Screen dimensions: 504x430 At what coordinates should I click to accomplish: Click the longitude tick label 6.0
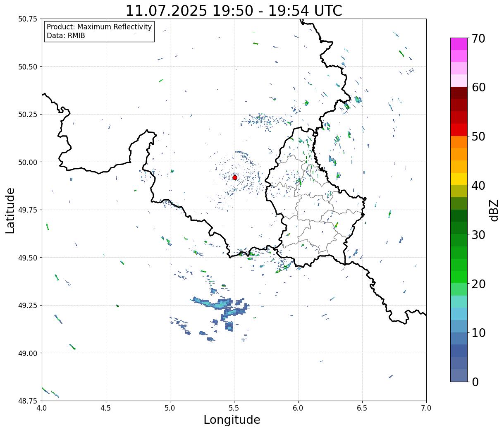point(298,408)
